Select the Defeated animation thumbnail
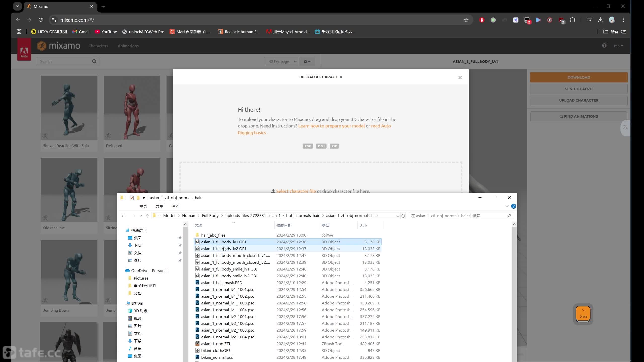Screen dimensions: 644x362 click(x=132, y=108)
